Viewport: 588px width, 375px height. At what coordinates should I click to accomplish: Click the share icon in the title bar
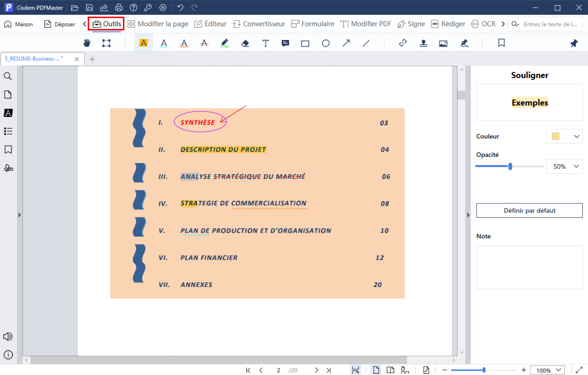(x=104, y=8)
